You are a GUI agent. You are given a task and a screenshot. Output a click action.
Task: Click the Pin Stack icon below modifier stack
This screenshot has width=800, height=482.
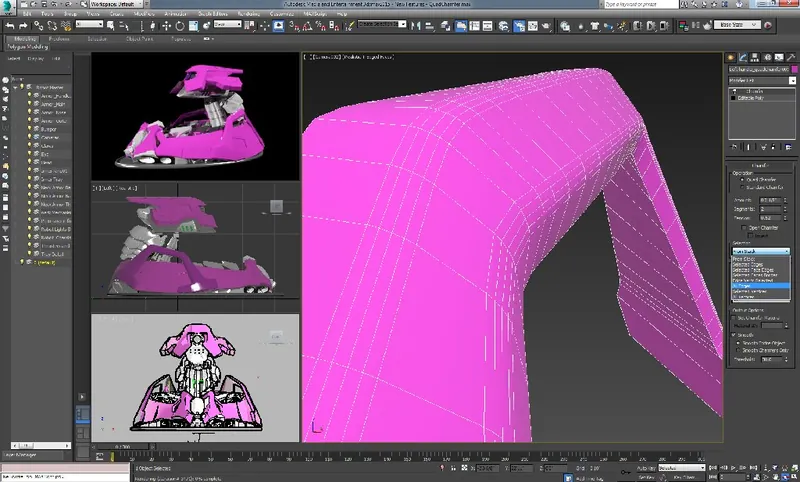click(735, 147)
